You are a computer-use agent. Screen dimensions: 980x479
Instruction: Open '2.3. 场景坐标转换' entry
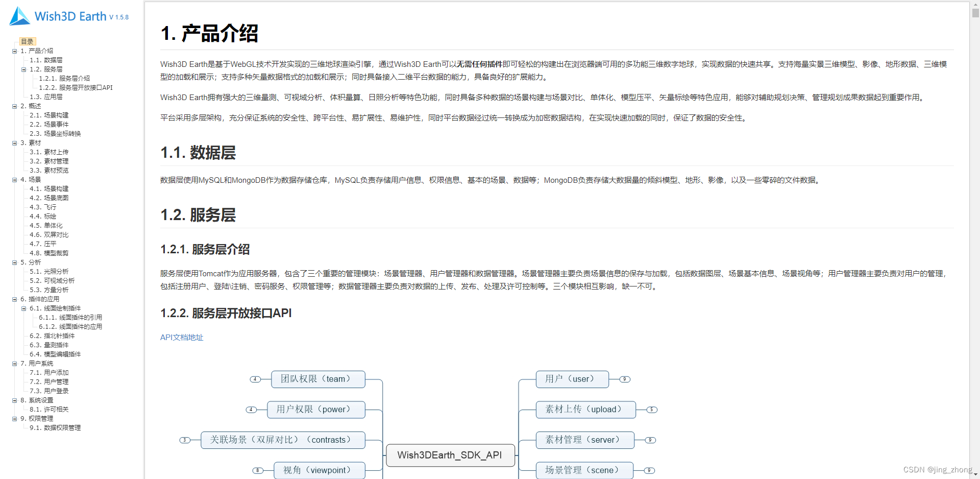55,134
